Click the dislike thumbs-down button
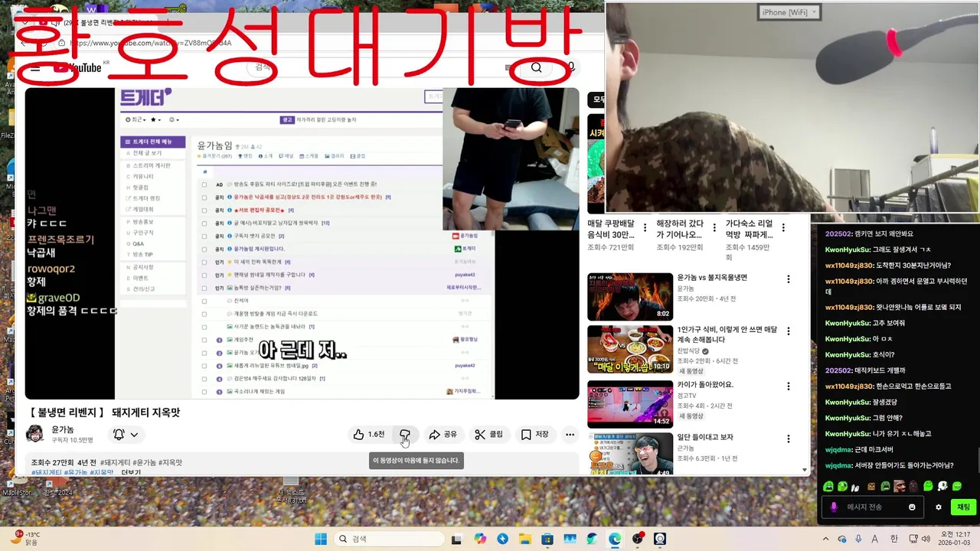The height and width of the screenshot is (551, 980). click(405, 435)
